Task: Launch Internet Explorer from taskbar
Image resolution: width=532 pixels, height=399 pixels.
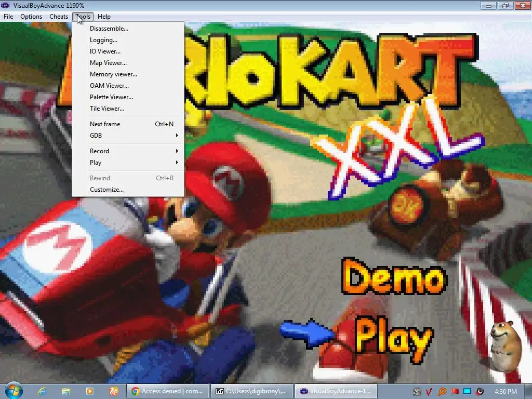Action: pyautogui.click(x=42, y=391)
